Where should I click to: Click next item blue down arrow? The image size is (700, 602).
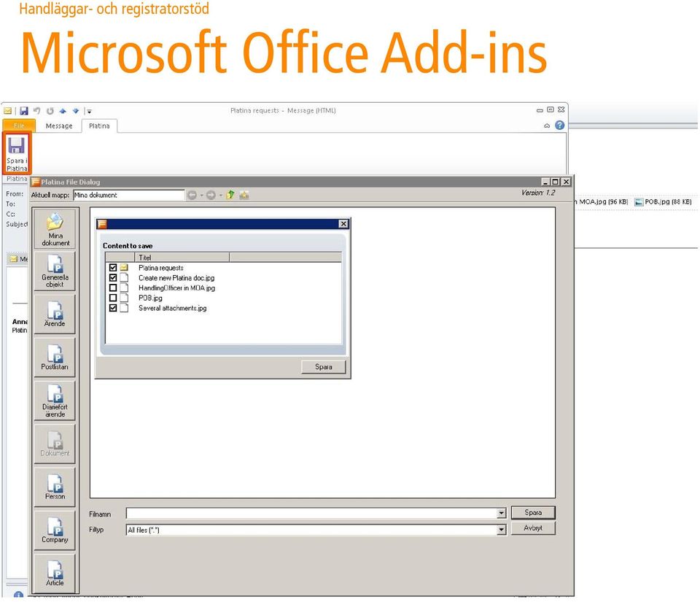(x=75, y=111)
